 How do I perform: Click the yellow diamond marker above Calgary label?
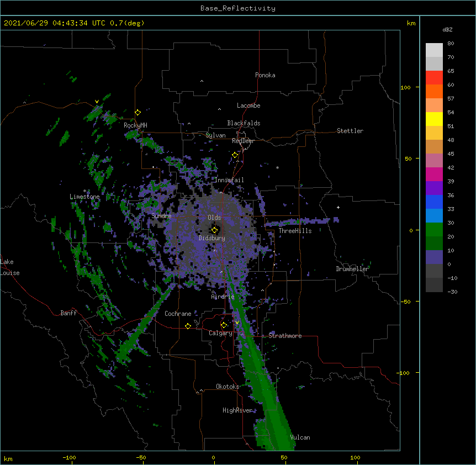(224, 325)
